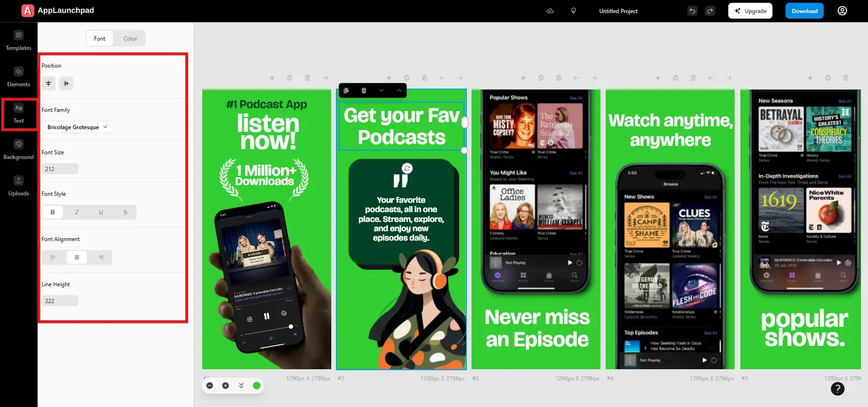Image resolution: width=868 pixels, height=407 pixels.
Task: Open the user account profile icon
Action: pos(842,11)
